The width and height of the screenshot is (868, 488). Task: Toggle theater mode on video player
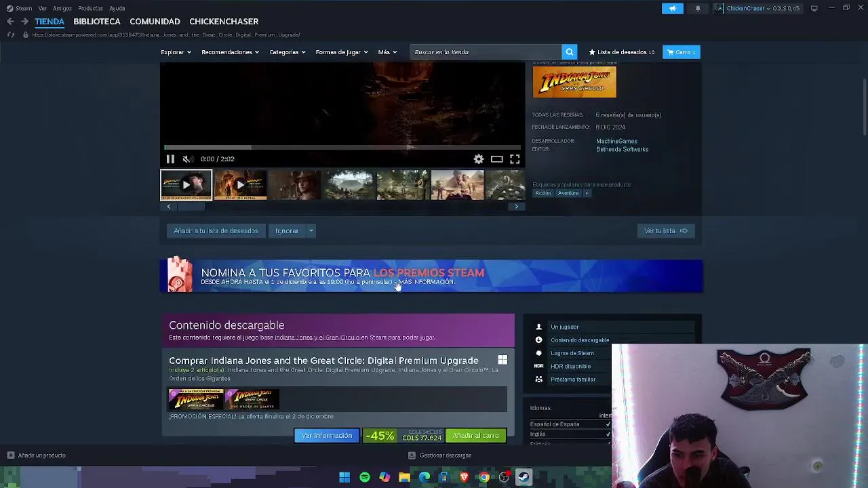(x=497, y=159)
